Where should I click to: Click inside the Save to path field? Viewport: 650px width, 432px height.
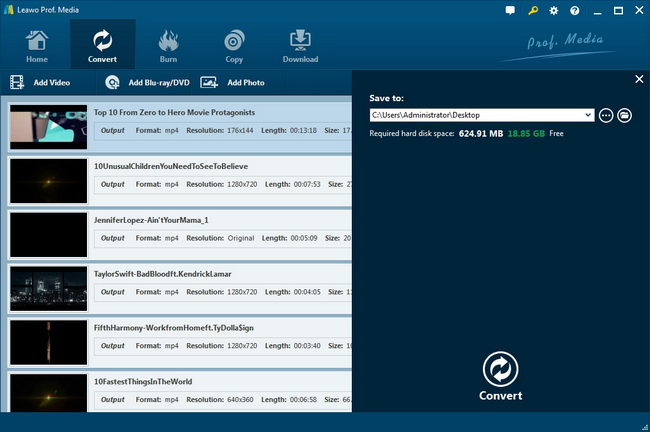click(475, 116)
